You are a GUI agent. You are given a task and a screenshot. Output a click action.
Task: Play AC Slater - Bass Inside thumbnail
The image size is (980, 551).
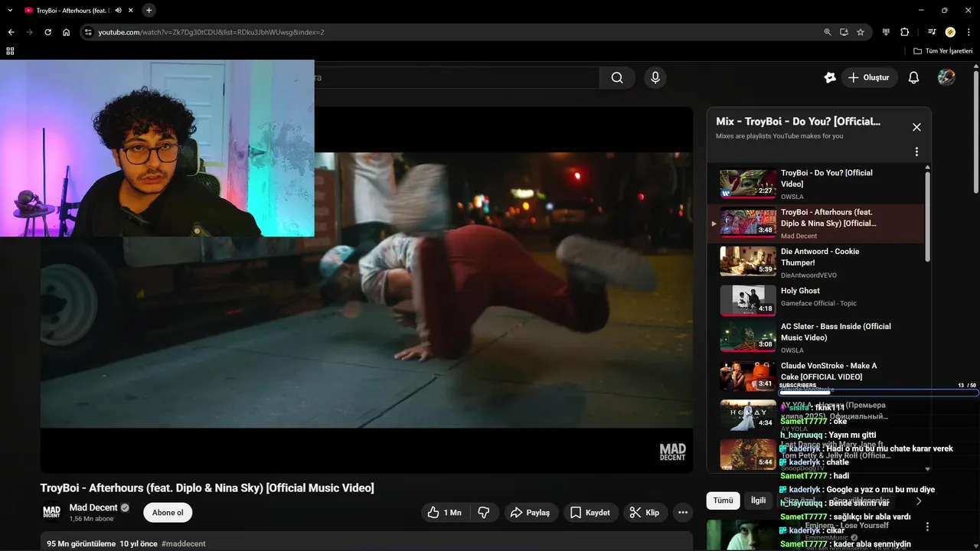(x=748, y=335)
